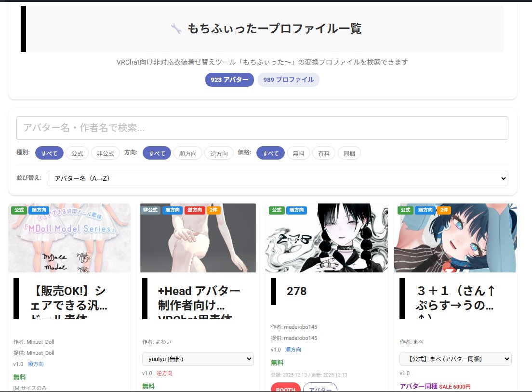Filter by 逆方向 direction

coord(219,153)
